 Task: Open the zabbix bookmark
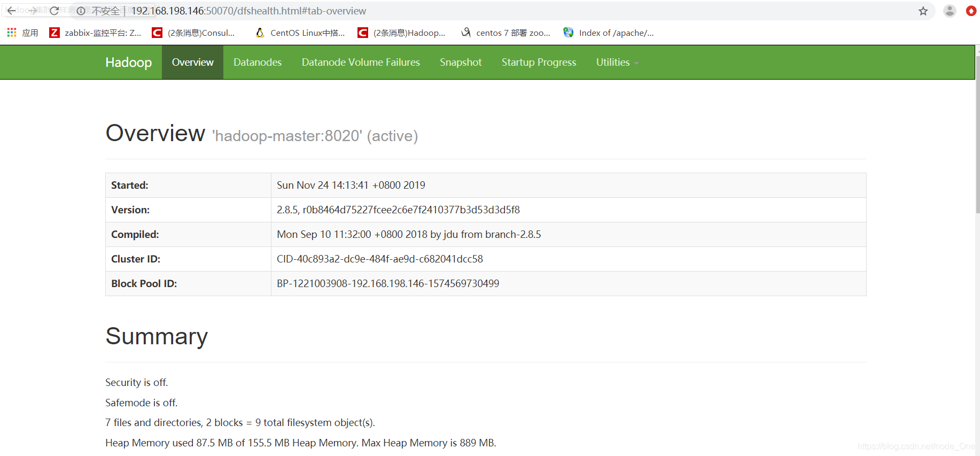click(x=95, y=33)
